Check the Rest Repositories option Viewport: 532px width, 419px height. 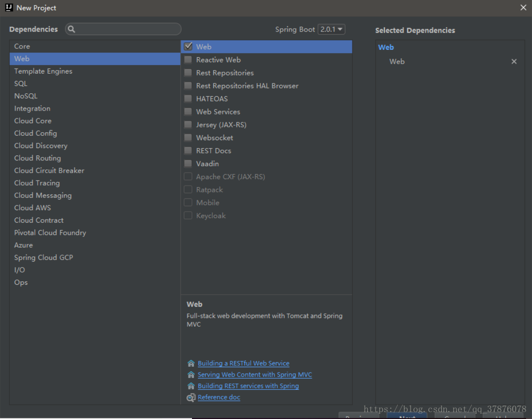tap(188, 73)
